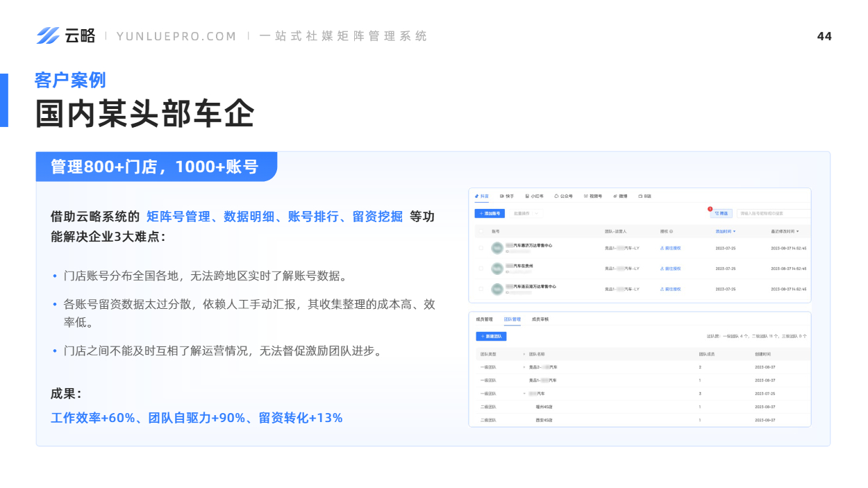
Task: Click the 客户案例 heading
Action: point(70,80)
